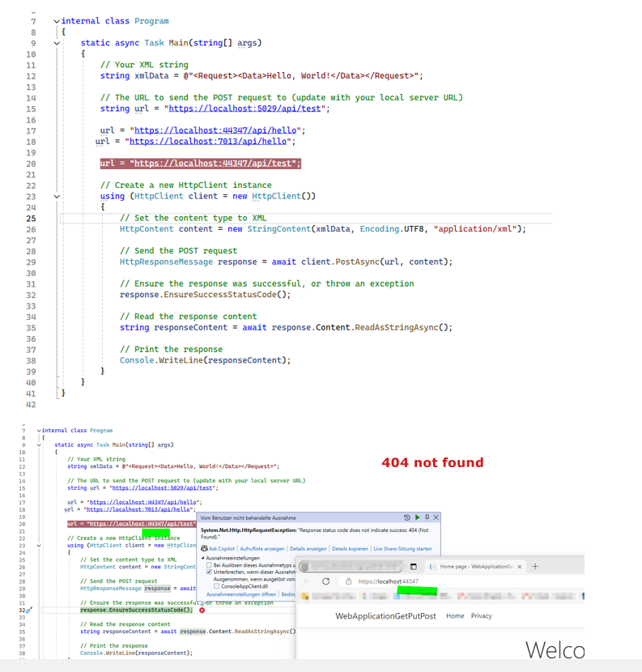Click the Ask Copilot link
This screenshot has width=642, height=672.
point(222,549)
